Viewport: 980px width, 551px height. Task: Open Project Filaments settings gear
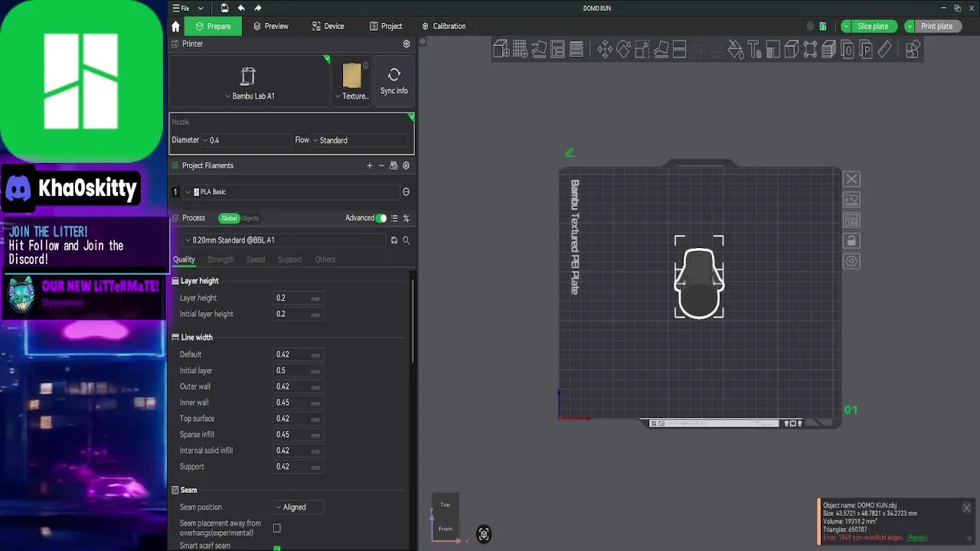pyautogui.click(x=407, y=165)
